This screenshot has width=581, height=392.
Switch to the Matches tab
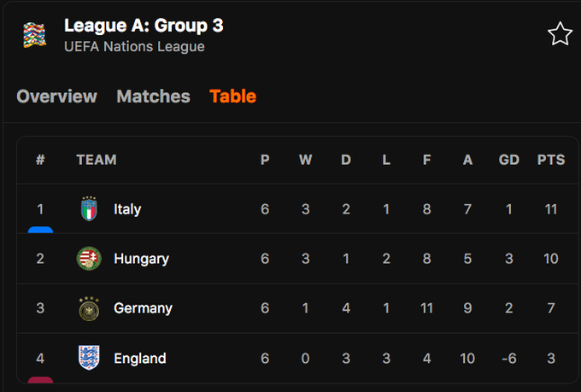pyautogui.click(x=153, y=97)
